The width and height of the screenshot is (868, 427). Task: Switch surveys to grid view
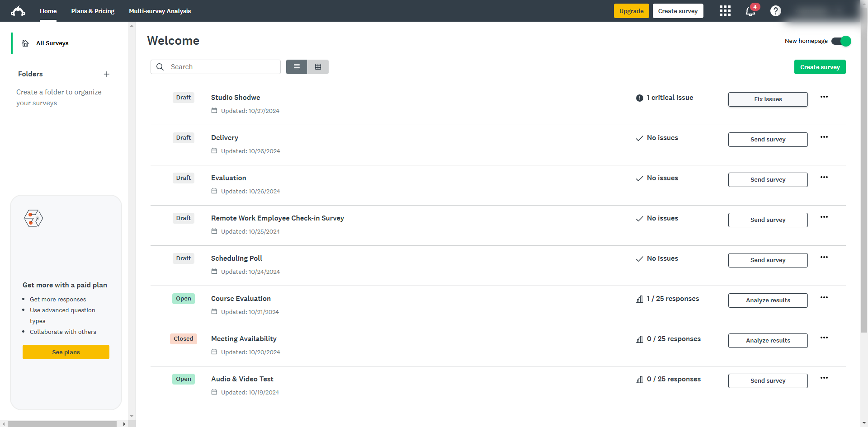pos(318,66)
